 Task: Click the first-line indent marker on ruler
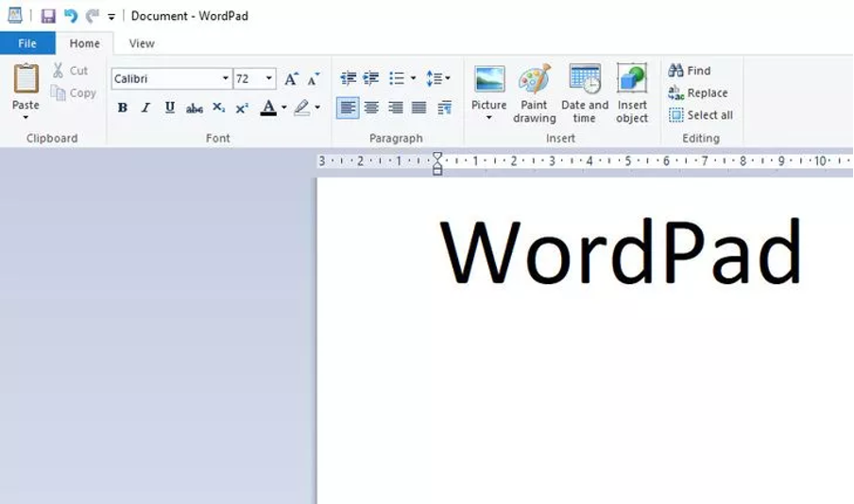tap(436, 158)
